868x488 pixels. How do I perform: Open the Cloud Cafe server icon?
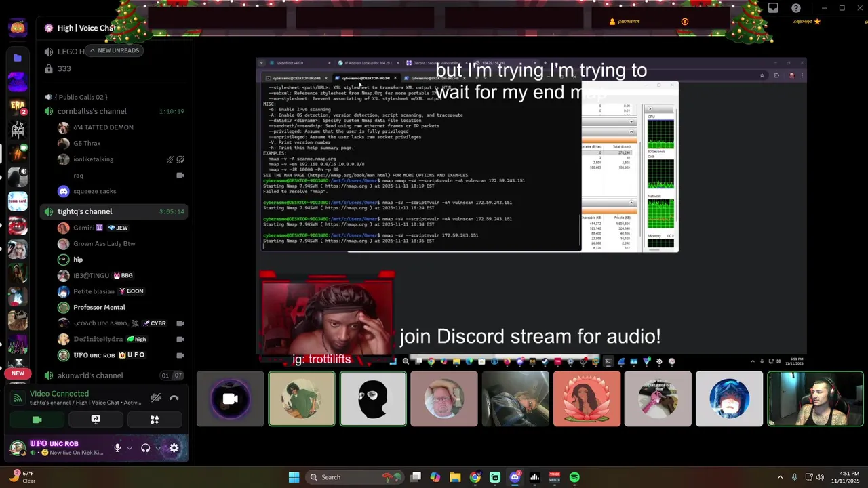(18, 201)
